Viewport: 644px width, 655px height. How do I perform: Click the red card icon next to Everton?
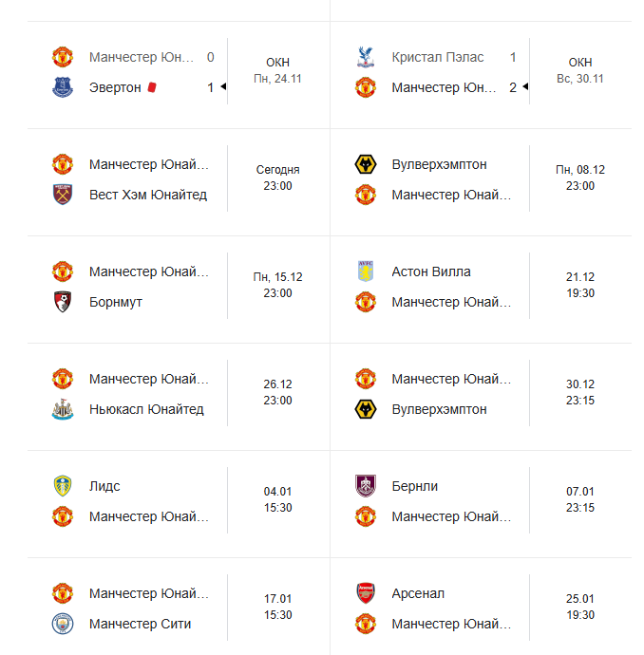tap(152, 87)
